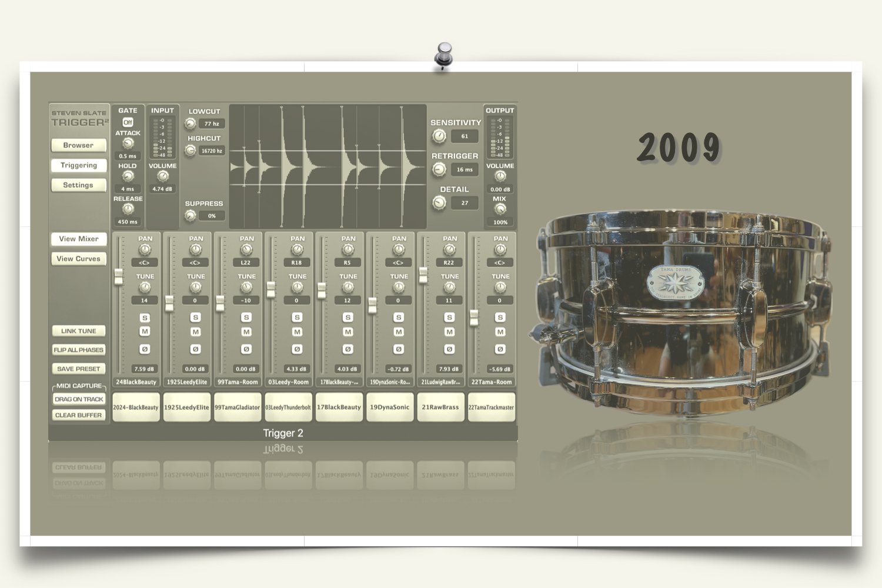This screenshot has height=588, width=882.
Task: Click the Gate Attack knob
Action: point(128,143)
